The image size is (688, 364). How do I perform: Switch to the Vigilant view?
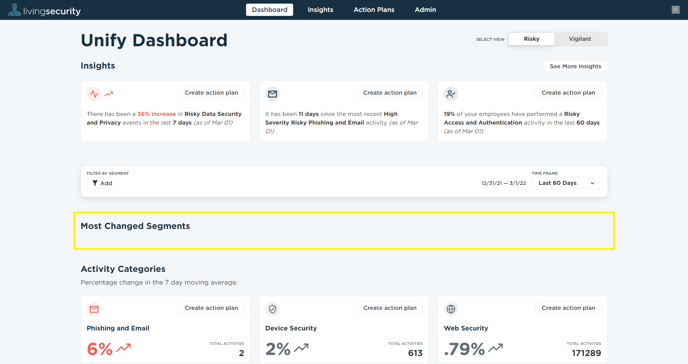pos(580,39)
